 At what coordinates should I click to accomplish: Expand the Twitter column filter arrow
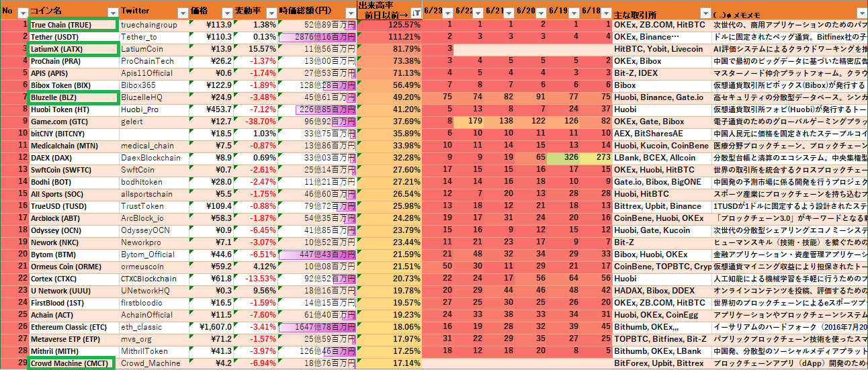(x=182, y=13)
